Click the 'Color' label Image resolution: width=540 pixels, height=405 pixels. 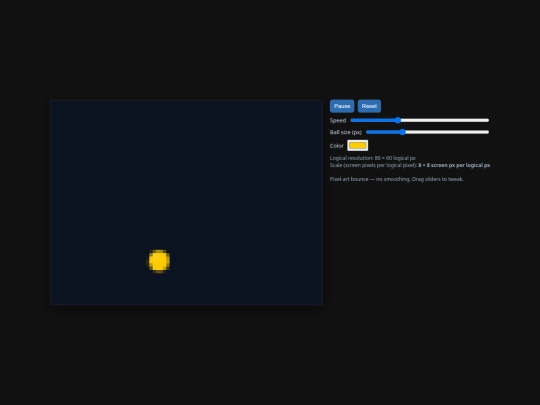point(336,146)
